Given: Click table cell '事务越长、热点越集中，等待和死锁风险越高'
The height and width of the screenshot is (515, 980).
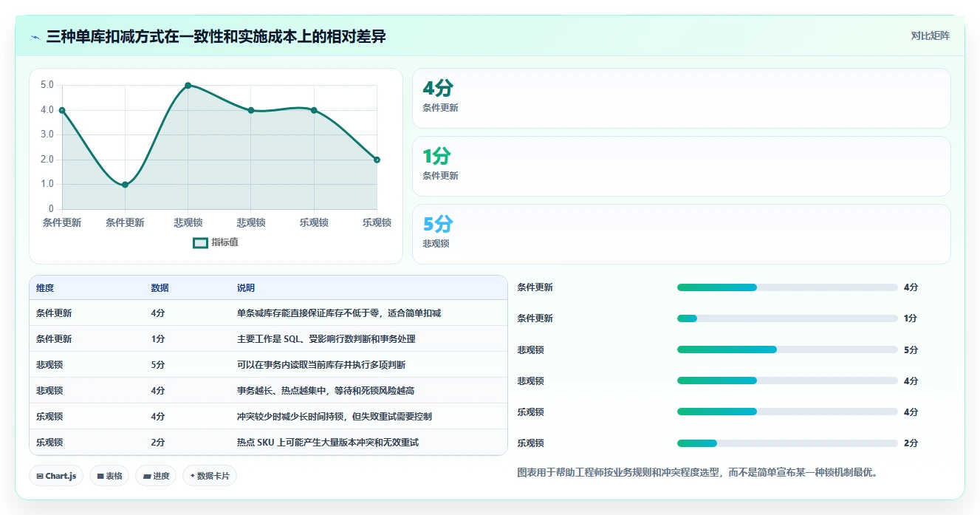Looking at the screenshot, I should pyautogui.click(x=326, y=391).
